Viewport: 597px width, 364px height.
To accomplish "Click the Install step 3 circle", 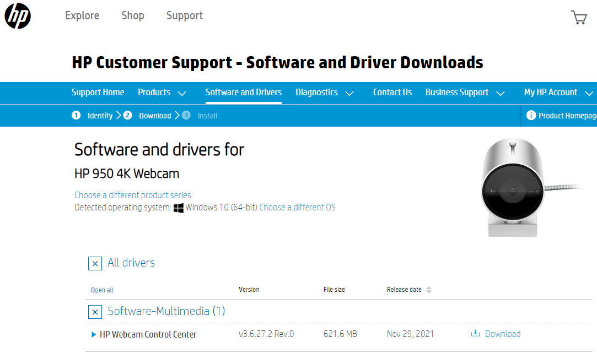I will pyautogui.click(x=186, y=115).
